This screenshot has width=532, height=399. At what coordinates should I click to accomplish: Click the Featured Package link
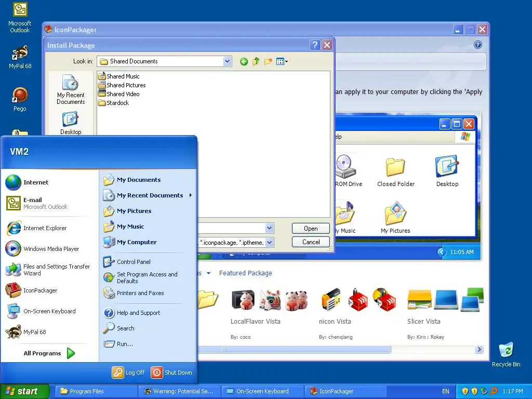pyautogui.click(x=246, y=273)
